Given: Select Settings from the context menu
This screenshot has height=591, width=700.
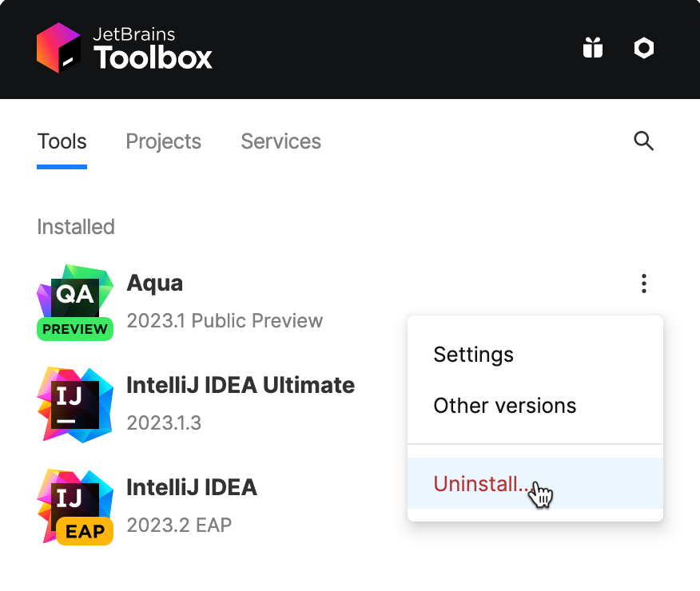Looking at the screenshot, I should click(473, 355).
